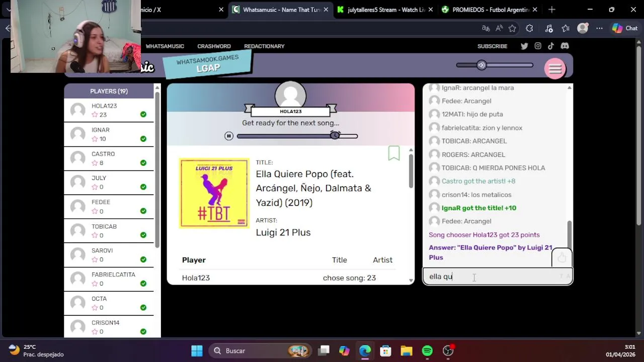
Task: Open the CRASHWORD nav link
Action: [x=214, y=46]
